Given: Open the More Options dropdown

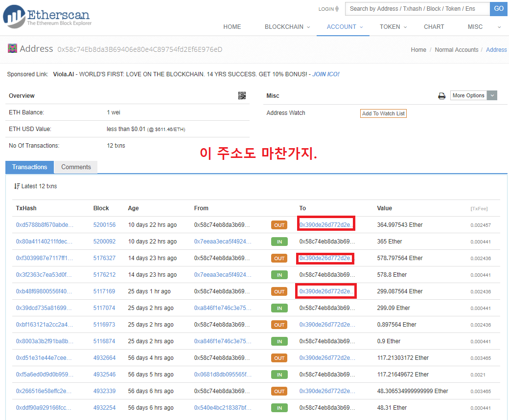Looking at the screenshot, I should coord(473,95).
